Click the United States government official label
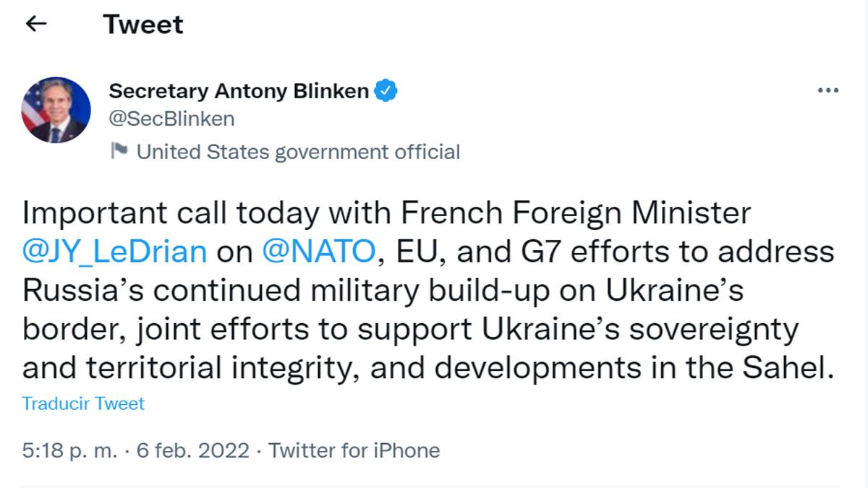This screenshot has width=868, height=488. point(298,152)
